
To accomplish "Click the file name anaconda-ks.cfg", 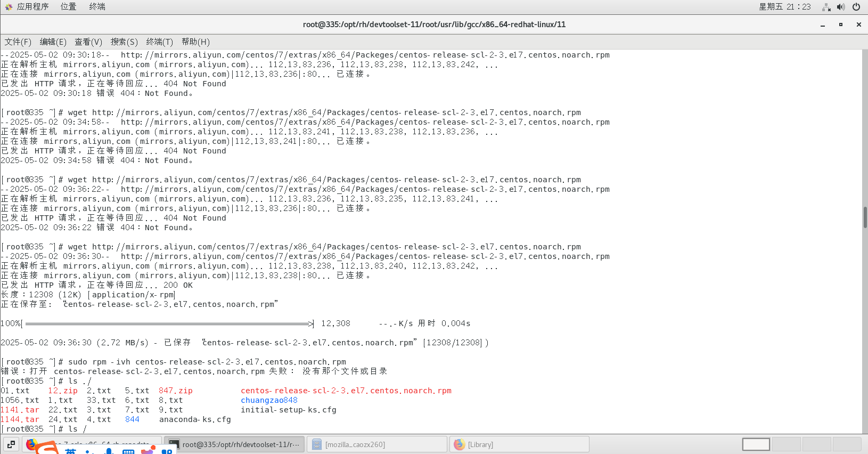I will click(x=195, y=419).
